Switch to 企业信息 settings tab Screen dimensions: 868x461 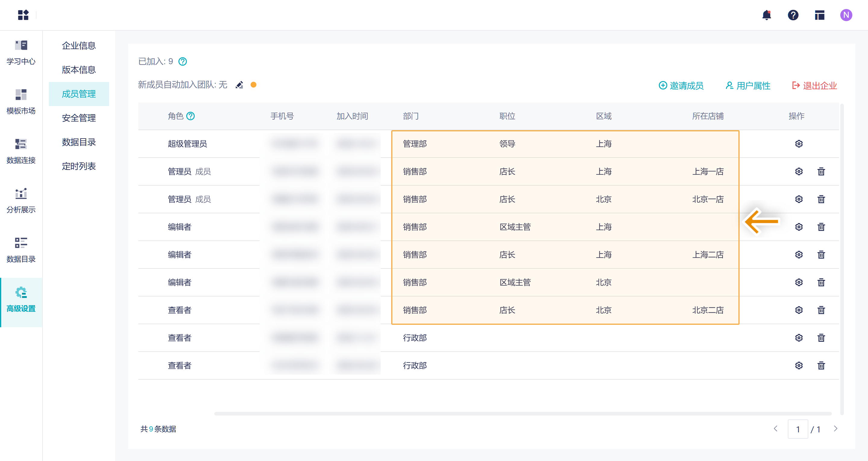[x=79, y=45]
